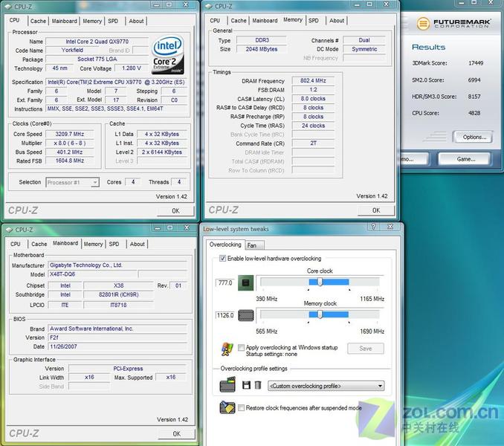
Task: Click the Instructions MMX, SSE list field
Action: point(117,109)
